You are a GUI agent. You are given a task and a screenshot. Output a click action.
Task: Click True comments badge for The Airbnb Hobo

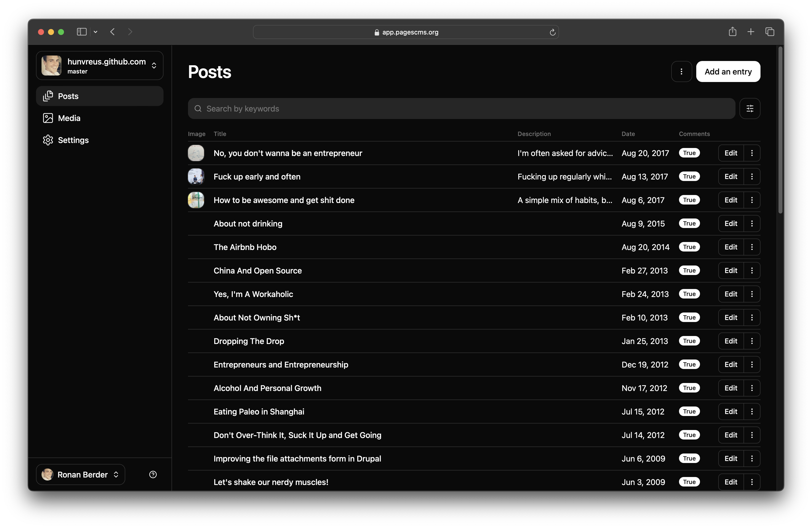click(689, 247)
